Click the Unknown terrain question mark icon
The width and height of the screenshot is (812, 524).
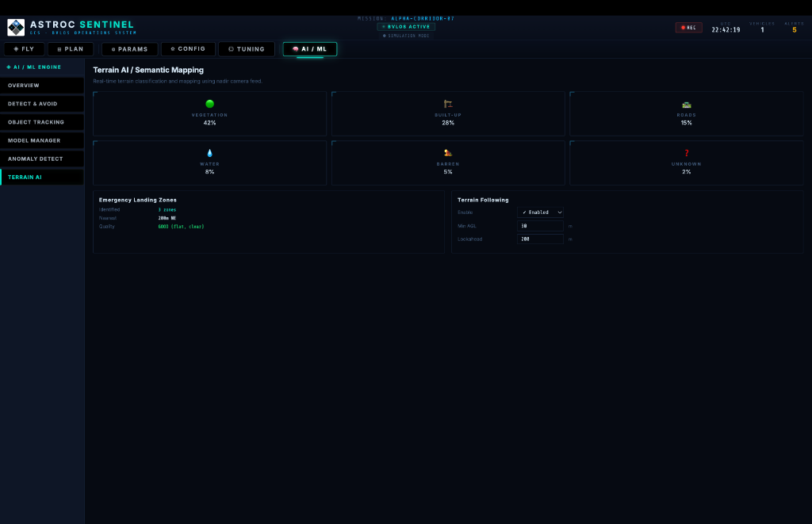click(x=686, y=153)
